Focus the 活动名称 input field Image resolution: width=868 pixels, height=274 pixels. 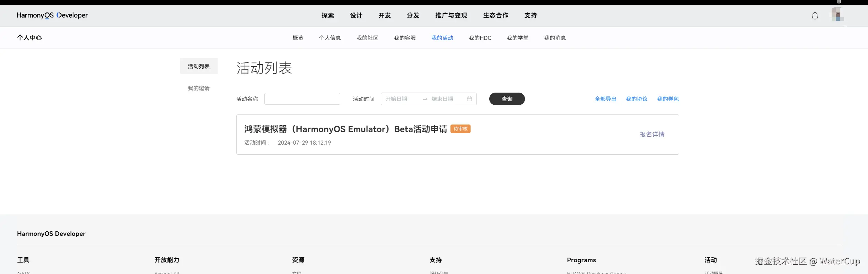coord(302,99)
